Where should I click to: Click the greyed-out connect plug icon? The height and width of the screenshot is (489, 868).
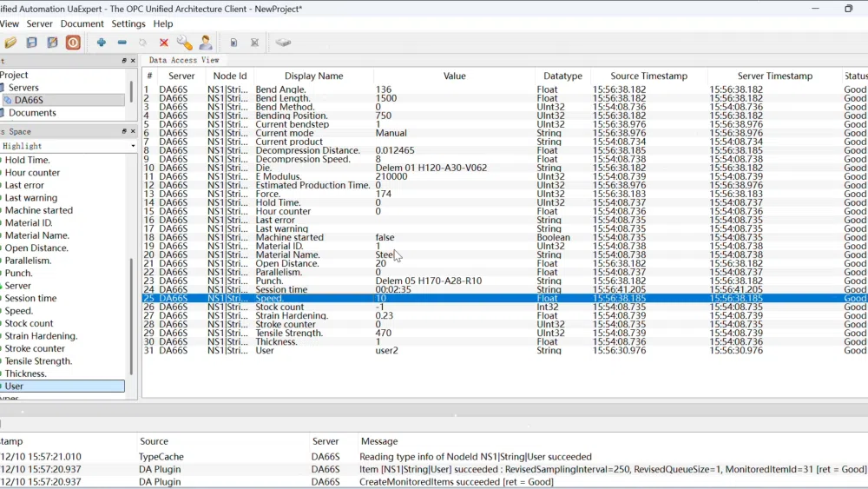(143, 43)
